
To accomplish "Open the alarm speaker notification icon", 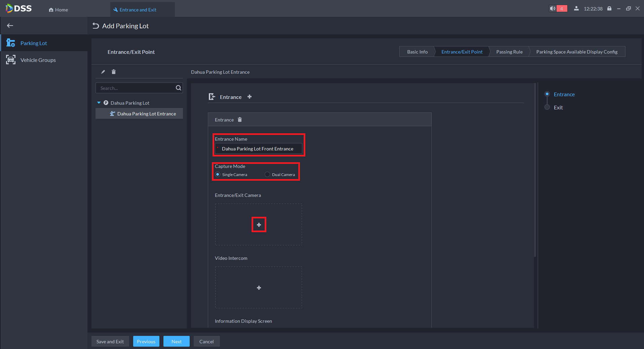I will tap(553, 8).
